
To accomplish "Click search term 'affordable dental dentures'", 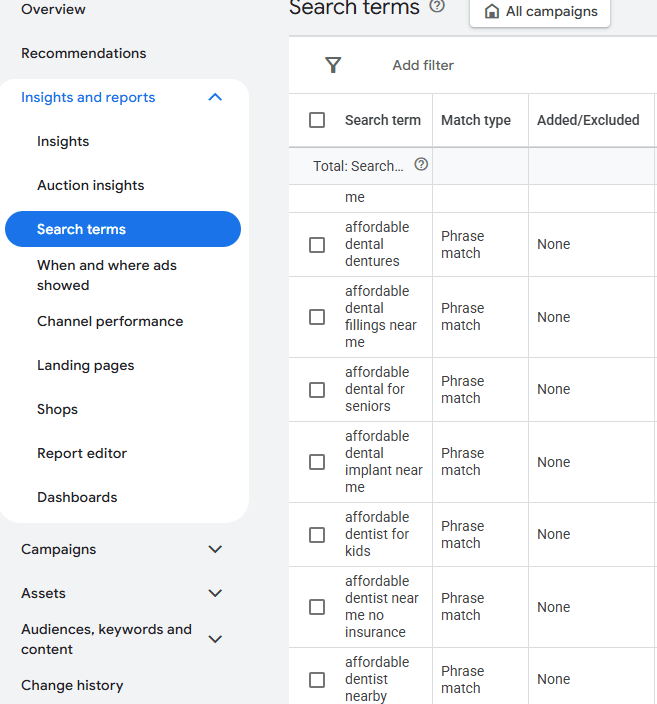I will [x=377, y=244].
